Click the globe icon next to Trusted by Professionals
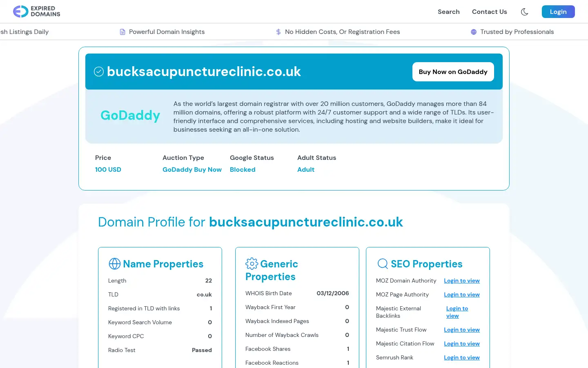The image size is (588, 368). point(474,32)
